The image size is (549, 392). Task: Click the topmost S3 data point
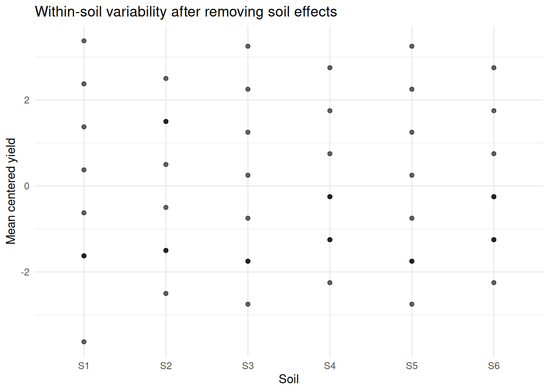tap(248, 47)
